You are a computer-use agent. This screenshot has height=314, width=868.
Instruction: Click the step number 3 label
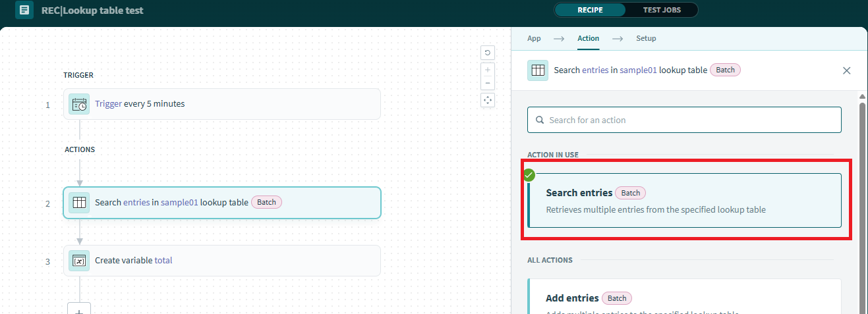(47, 261)
